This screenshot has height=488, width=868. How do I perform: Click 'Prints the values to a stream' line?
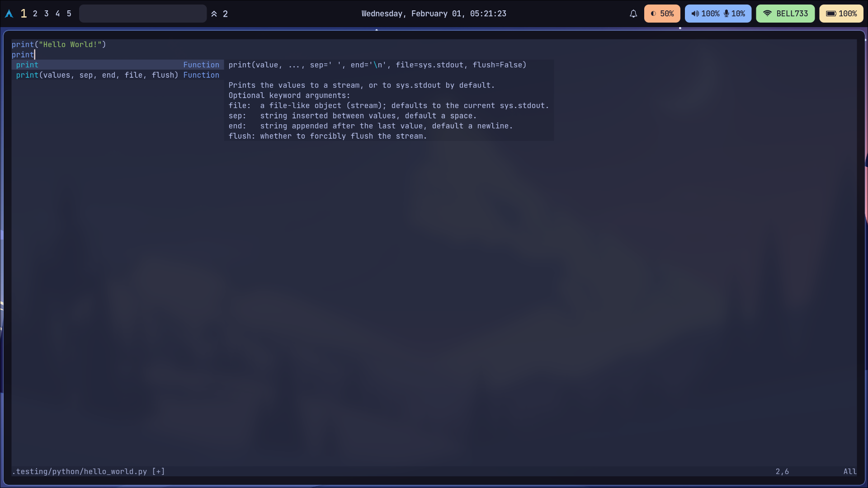tap(362, 85)
